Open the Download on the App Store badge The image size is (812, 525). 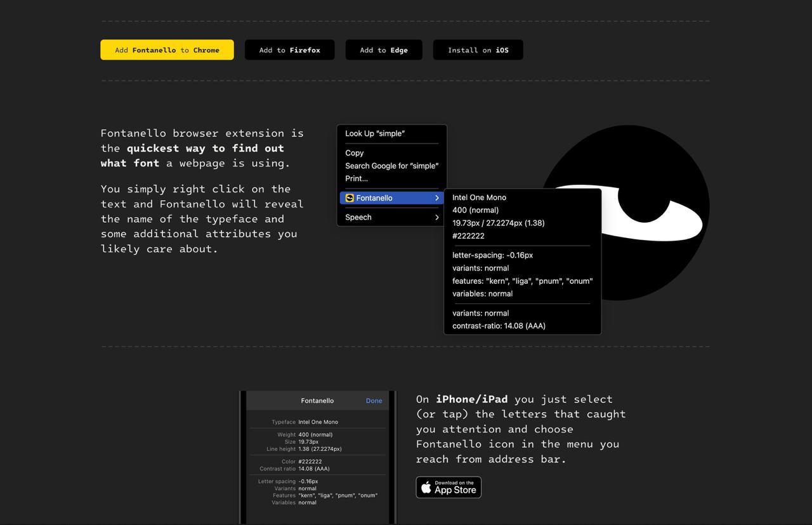449,487
